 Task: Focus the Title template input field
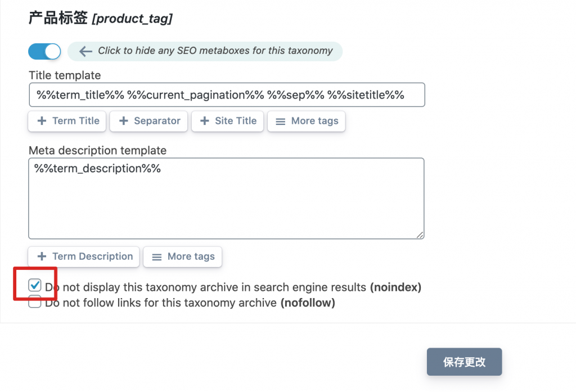(x=226, y=95)
